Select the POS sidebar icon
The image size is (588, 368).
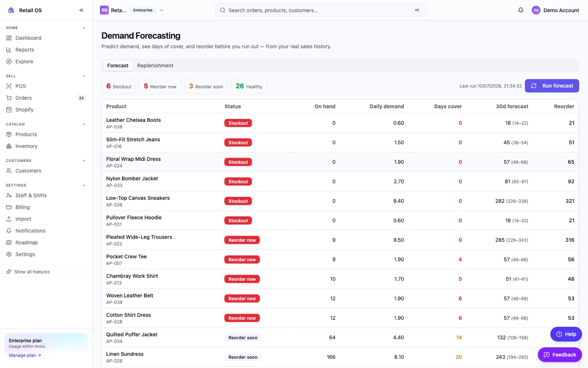(x=9, y=86)
